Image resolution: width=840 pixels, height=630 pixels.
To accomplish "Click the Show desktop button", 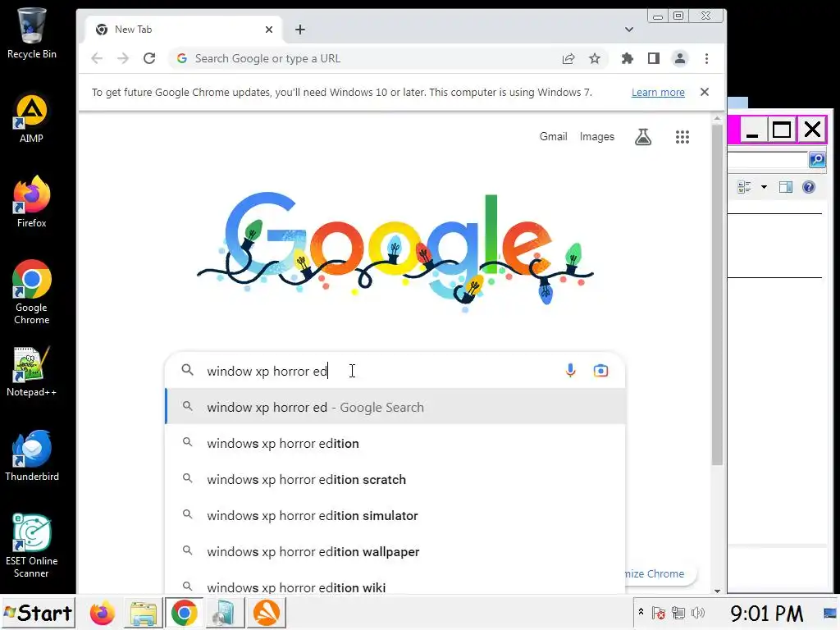I will tap(831, 613).
